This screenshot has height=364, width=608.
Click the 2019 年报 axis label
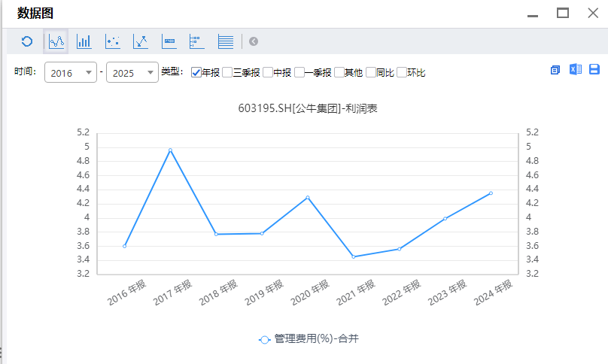pyautogui.click(x=263, y=293)
